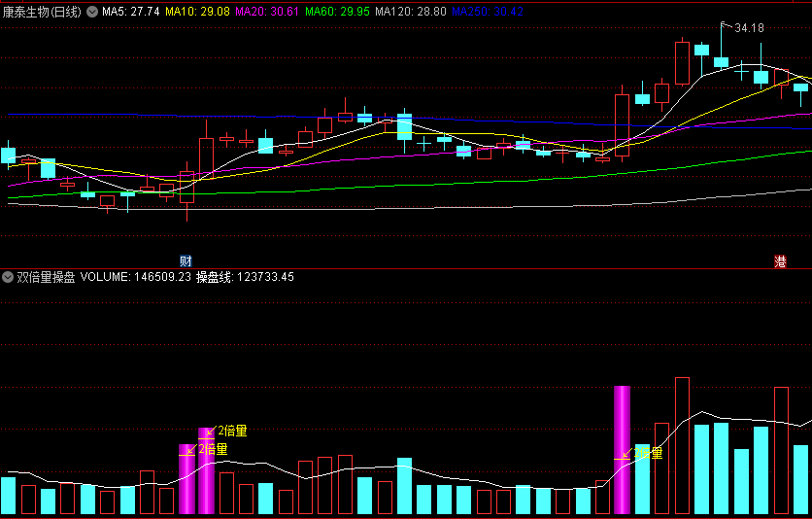Image resolution: width=812 pixels, height=519 pixels.
Task: Select the MA60: 29.95 indicator label
Action: (x=337, y=12)
